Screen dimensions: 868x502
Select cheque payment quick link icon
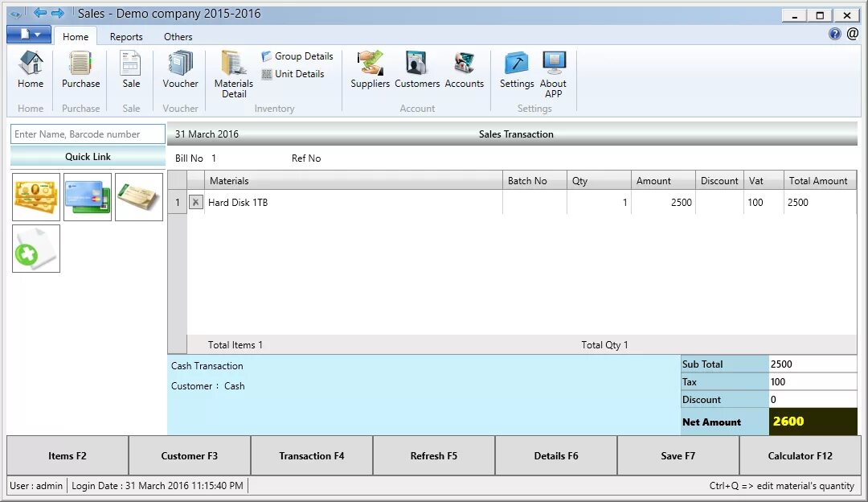pyautogui.click(x=139, y=197)
